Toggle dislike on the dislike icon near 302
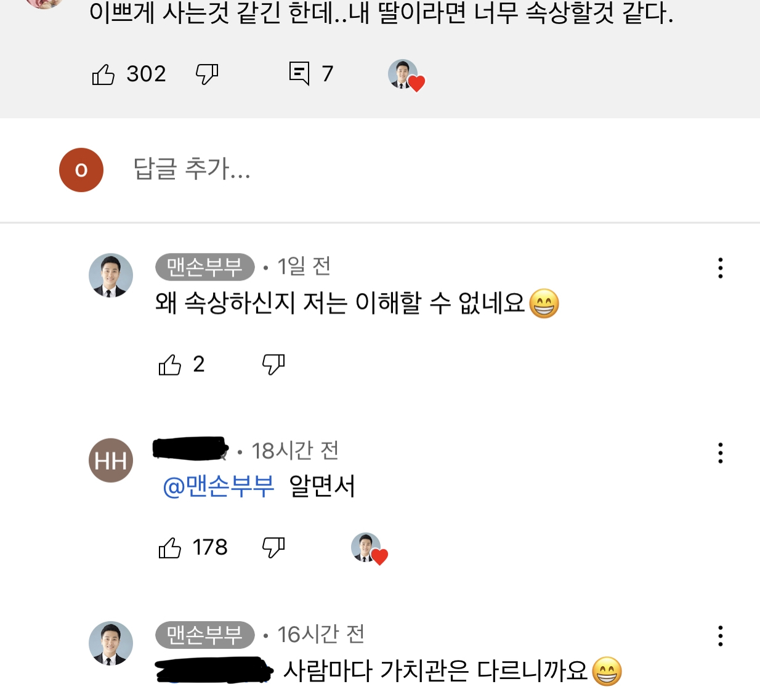This screenshot has height=700, width=760. (x=206, y=74)
